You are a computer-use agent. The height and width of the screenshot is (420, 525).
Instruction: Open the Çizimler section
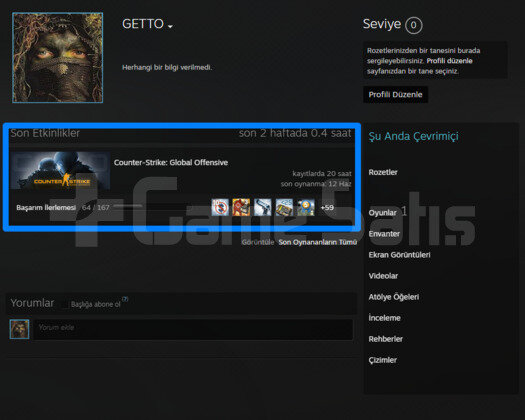(382, 360)
